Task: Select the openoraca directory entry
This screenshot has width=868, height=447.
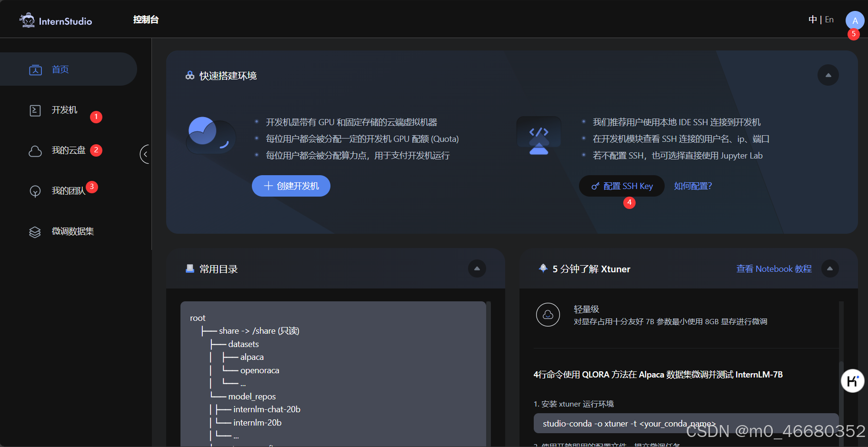Action: 259,370
